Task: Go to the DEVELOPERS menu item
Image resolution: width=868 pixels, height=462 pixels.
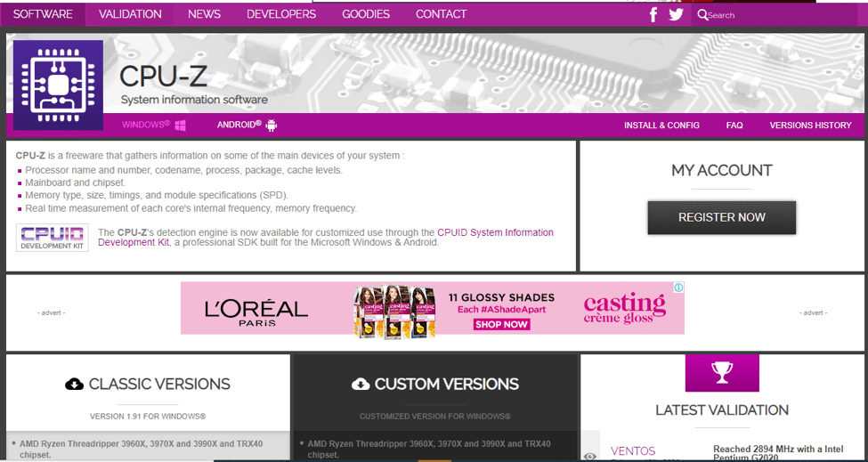Action: tap(280, 14)
